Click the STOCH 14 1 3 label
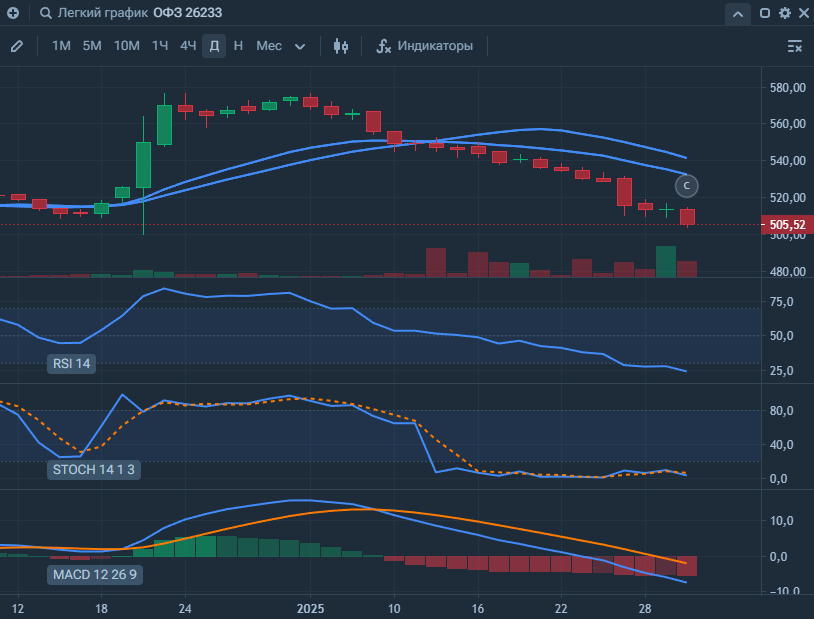Image resolution: width=814 pixels, height=619 pixels. tap(94, 469)
